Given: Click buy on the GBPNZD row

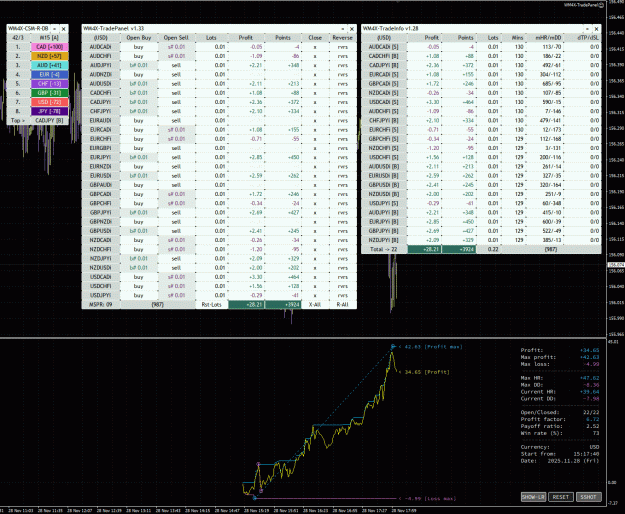Looking at the screenshot, I should click(138, 222).
